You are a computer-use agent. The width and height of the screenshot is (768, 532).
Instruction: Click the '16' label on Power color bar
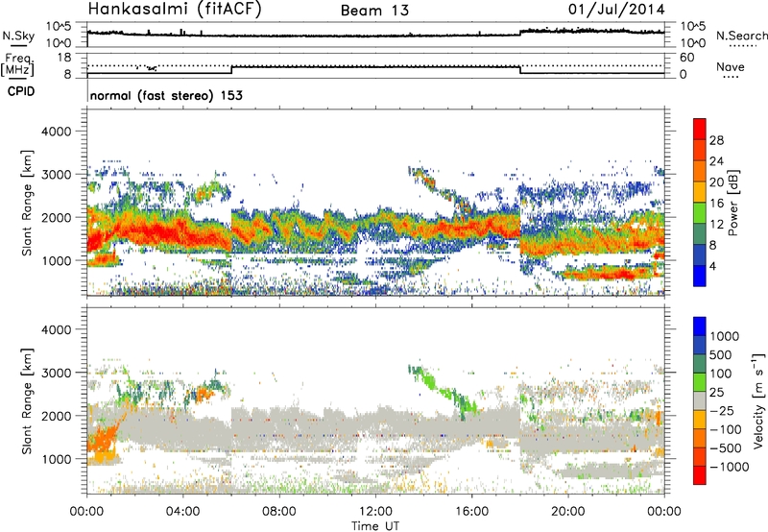(716, 204)
